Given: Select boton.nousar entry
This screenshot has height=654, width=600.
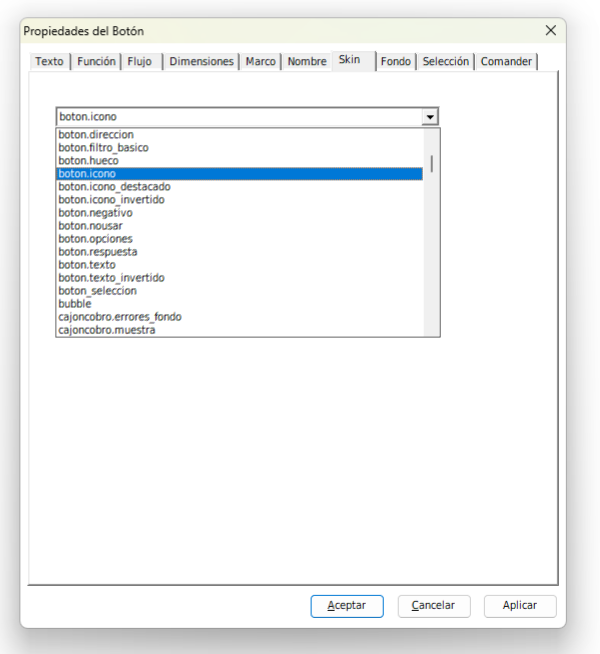Looking at the screenshot, I should [240, 226].
